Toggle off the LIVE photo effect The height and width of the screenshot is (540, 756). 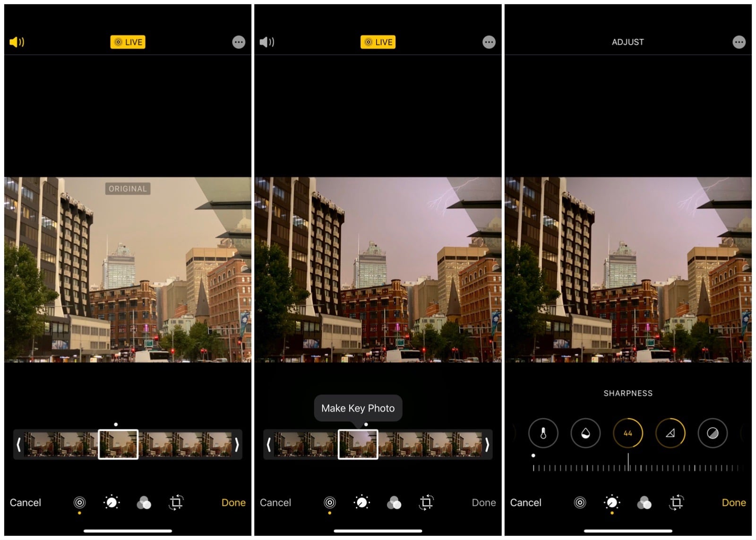point(128,42)
